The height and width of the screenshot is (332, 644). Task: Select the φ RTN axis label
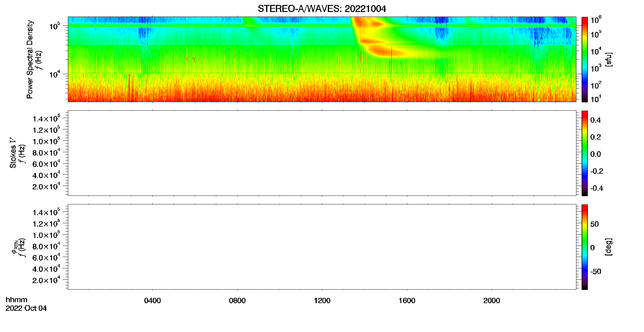[14, 247]
